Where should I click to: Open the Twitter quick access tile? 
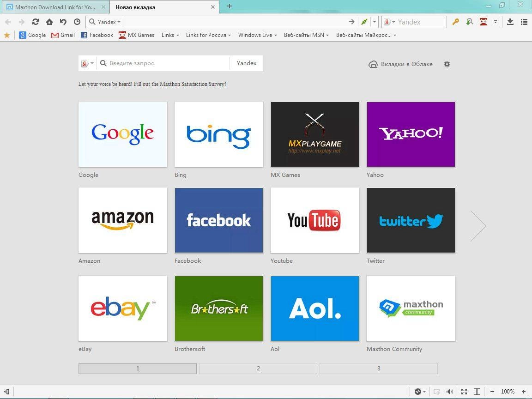point(411,220)
